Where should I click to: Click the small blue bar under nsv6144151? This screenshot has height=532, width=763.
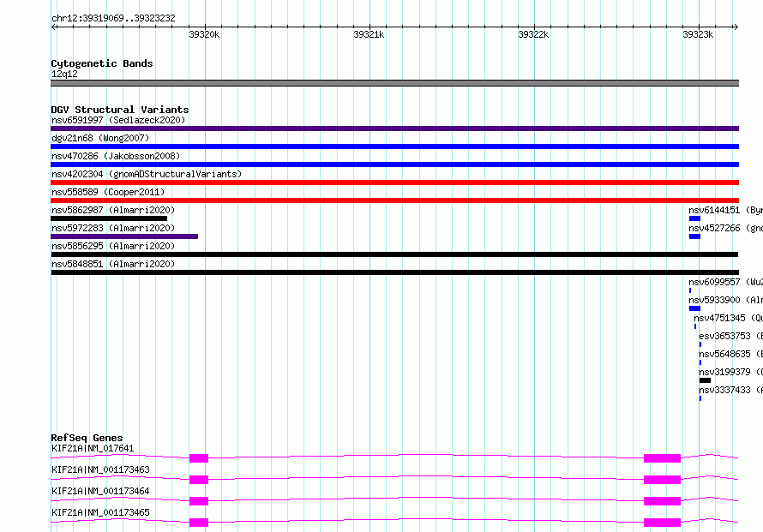click(695, 218)
